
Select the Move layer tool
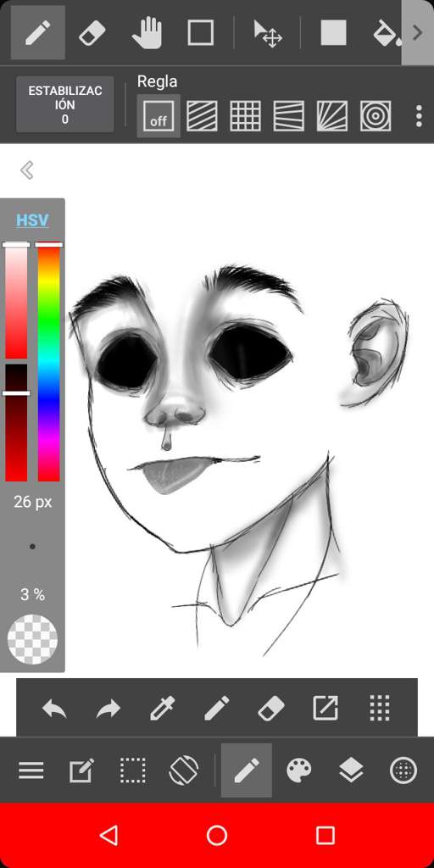point(268,33)
